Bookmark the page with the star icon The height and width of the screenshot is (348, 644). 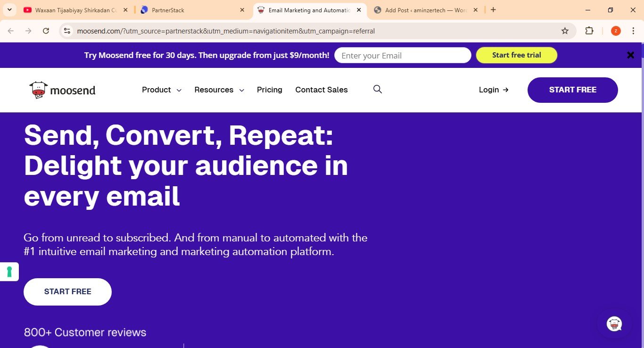[x=564, y=31]
